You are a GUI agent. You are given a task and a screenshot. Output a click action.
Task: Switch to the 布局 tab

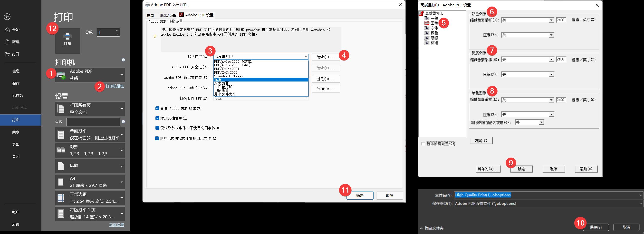tap(151, 15)
